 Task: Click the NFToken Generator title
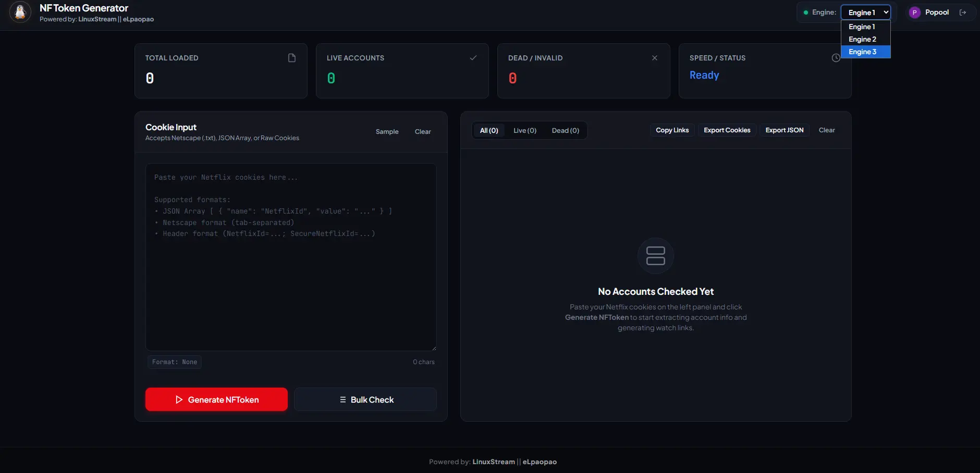click(x=84, y=8)
